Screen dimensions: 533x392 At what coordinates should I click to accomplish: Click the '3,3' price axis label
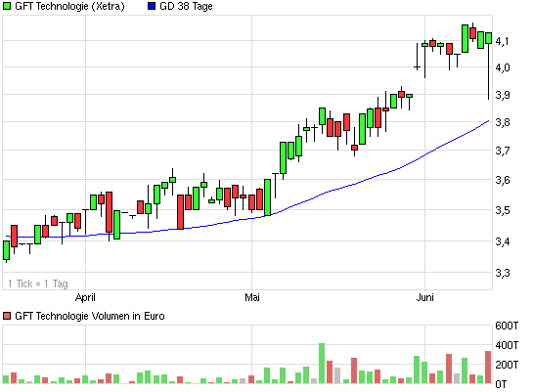click(503, 273)
